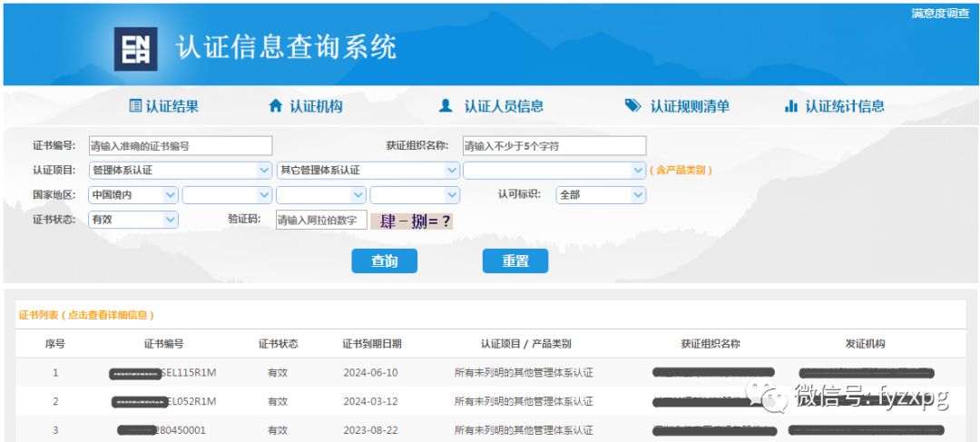Click the 有效 status in row 2
The height and width of the screenshot is (442, 980).
coord(278,401)
